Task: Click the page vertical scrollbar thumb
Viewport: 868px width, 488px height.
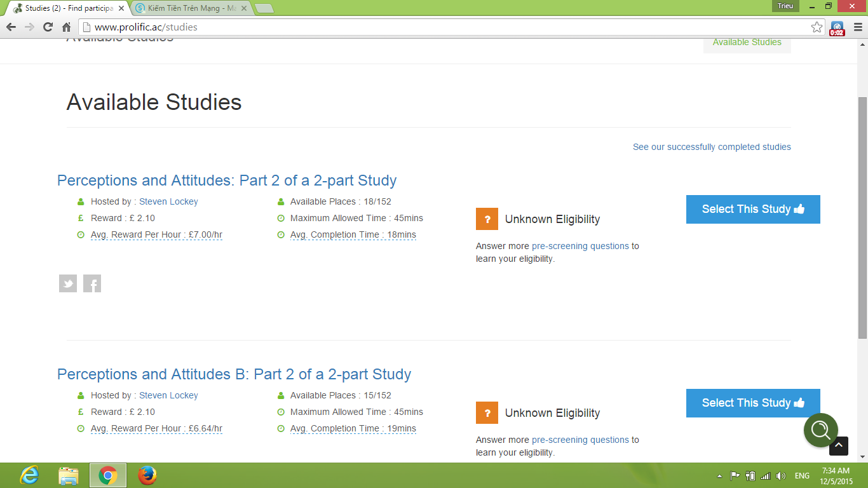Action: (862, 217)
